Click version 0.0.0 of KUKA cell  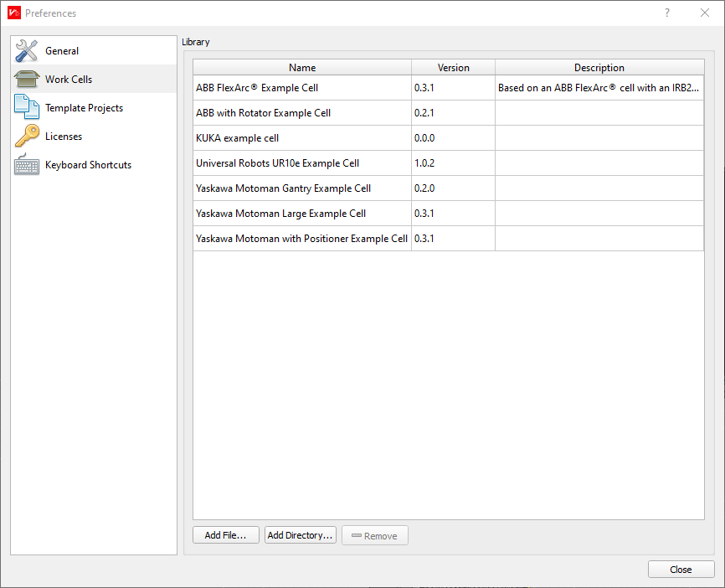coord(453,138)
